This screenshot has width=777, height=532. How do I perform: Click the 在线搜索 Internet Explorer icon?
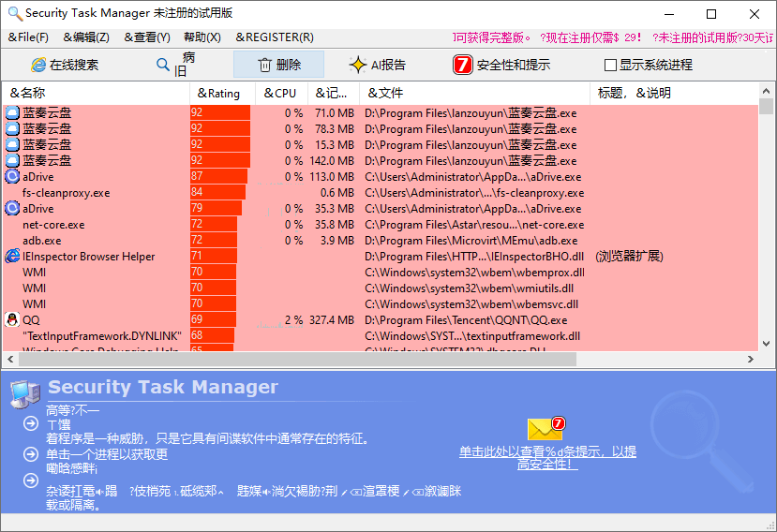(38, 65)
